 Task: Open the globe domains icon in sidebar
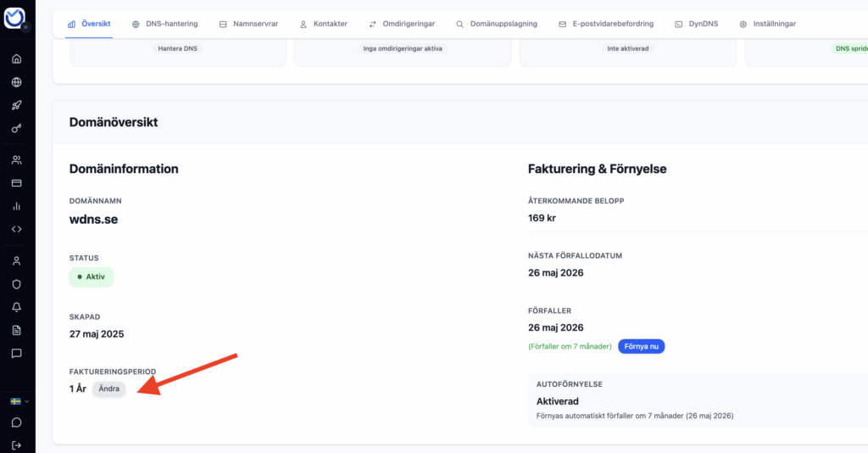click(x=16, y=82)
